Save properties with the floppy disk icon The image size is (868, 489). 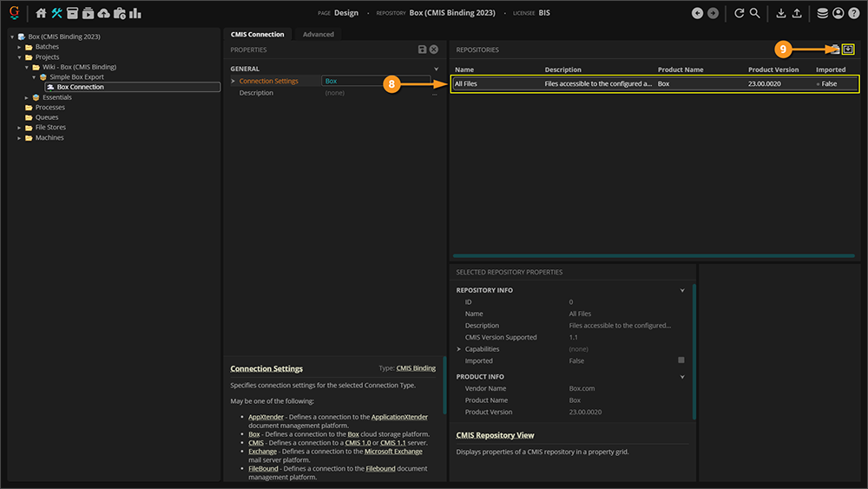(422, 50)
